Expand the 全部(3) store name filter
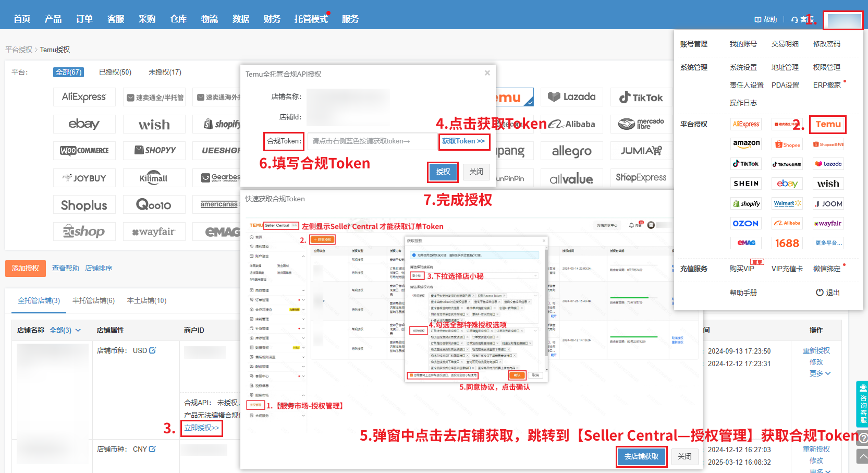 coord(65,330)
